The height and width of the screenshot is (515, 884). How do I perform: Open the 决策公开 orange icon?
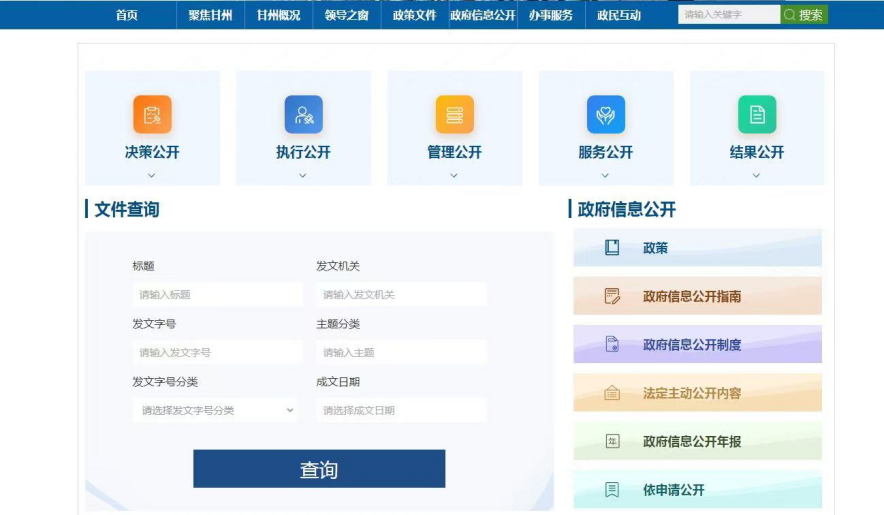[152, 115]
